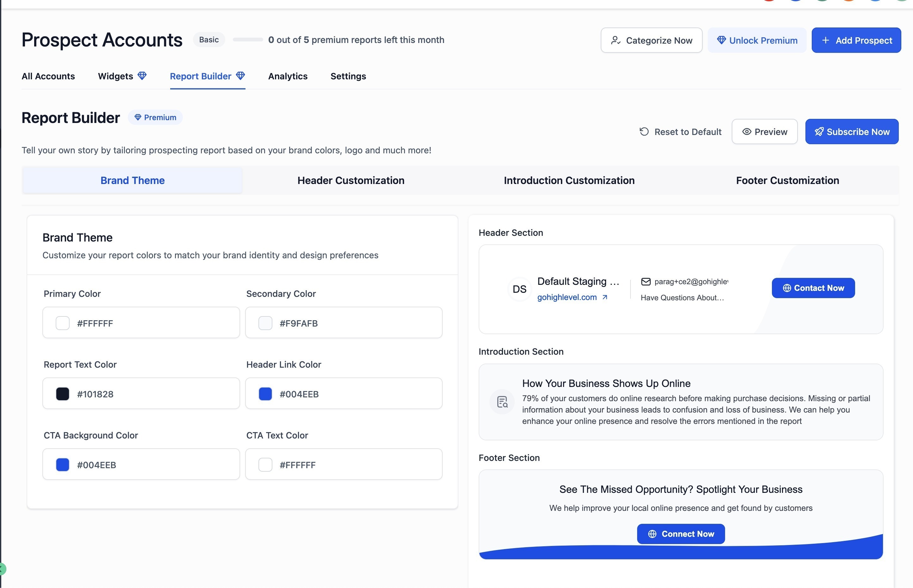Select Footer Customization tab

[787, 180]
